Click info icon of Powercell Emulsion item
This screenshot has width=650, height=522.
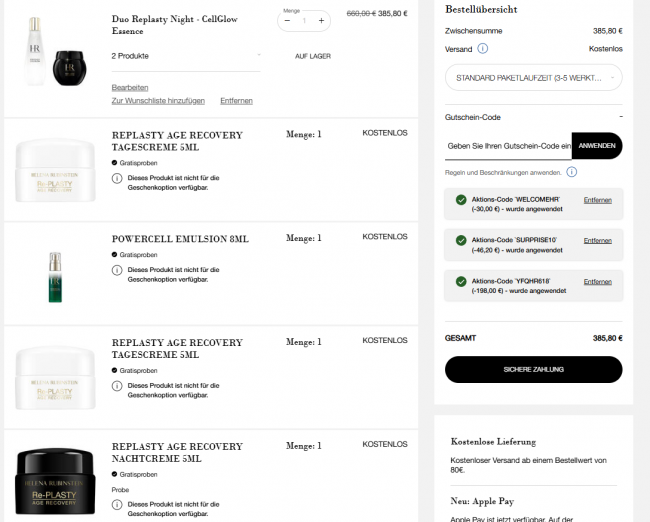(x=117, y=270)
